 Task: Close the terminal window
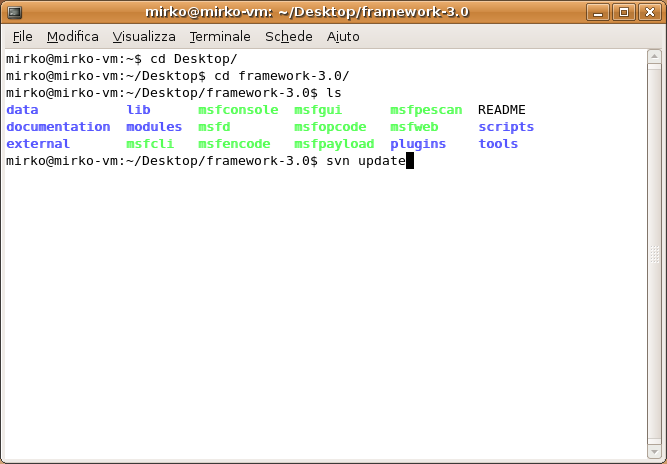click(x=650, y=12)
